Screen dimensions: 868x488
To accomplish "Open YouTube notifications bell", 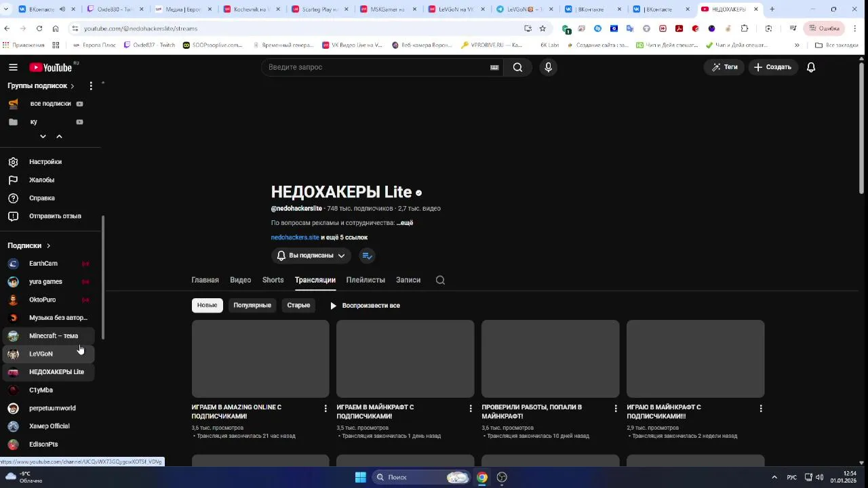I will (x=810, y=67).
